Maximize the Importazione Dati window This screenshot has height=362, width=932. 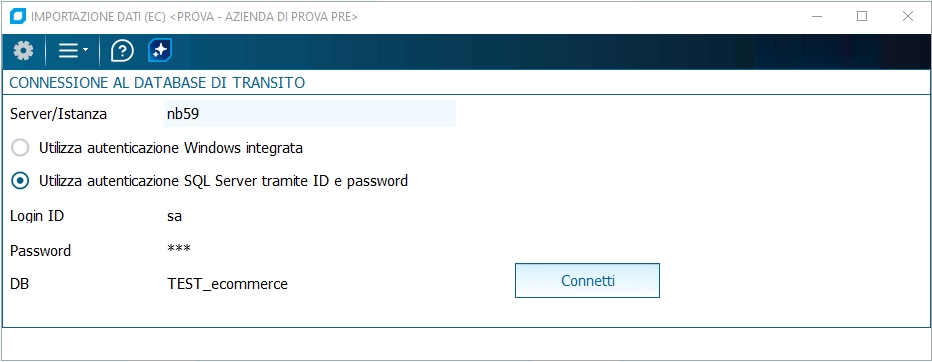[862, 17]
